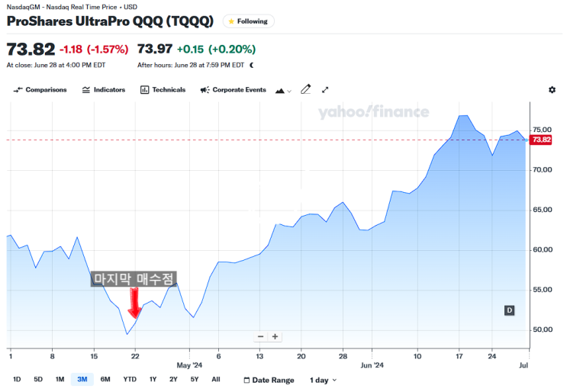The width and height of the screenshot is (567, 392).
Task: Click the 75.00 y-axis label
Action: click(542, 130)
